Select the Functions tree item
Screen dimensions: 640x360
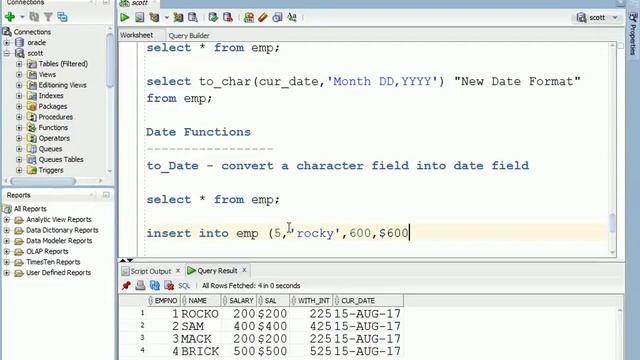point(53,127)
